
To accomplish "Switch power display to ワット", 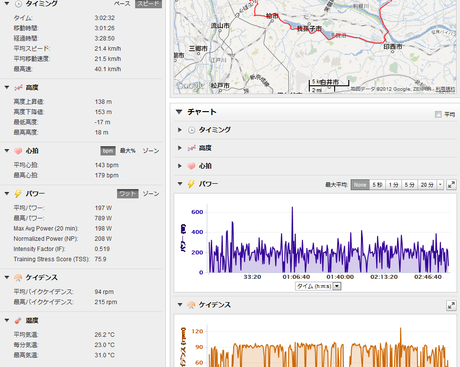I will coord(128,194).
